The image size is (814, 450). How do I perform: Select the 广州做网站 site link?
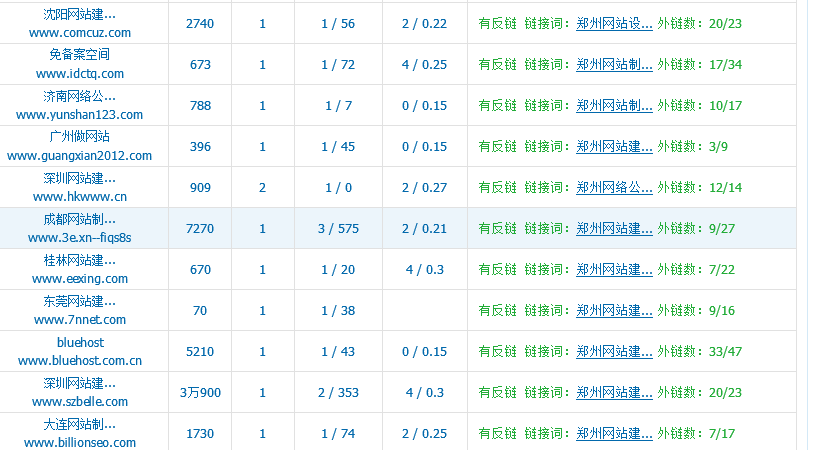(x=80, y=138)
